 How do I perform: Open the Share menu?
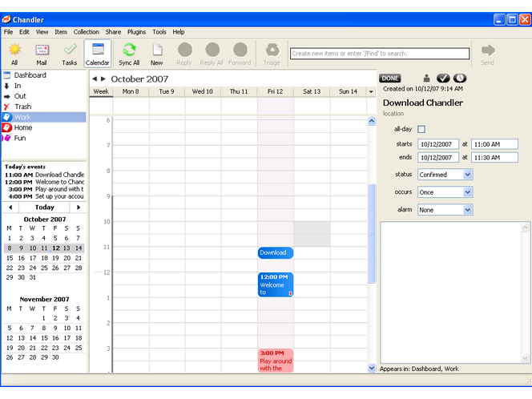[113, 32]
